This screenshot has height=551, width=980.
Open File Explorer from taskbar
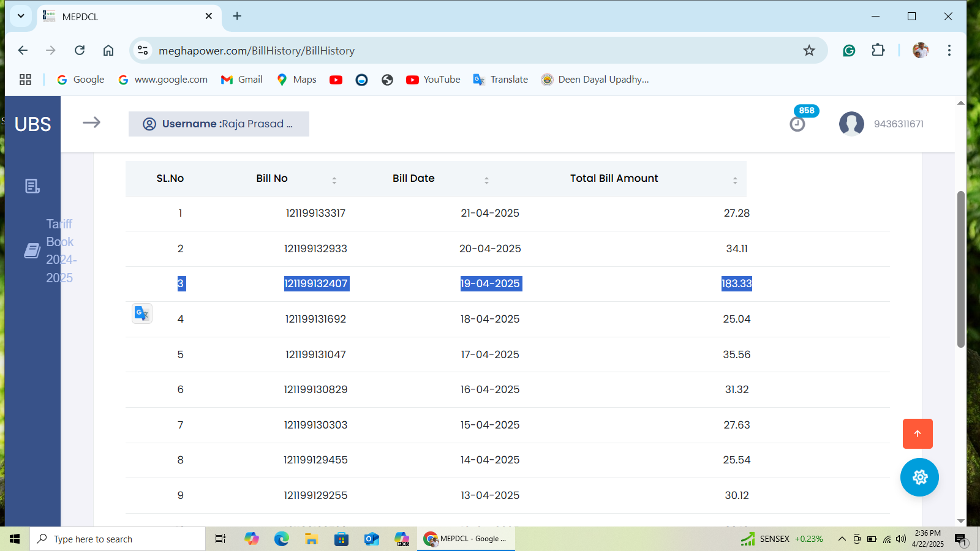click(311, 539)
